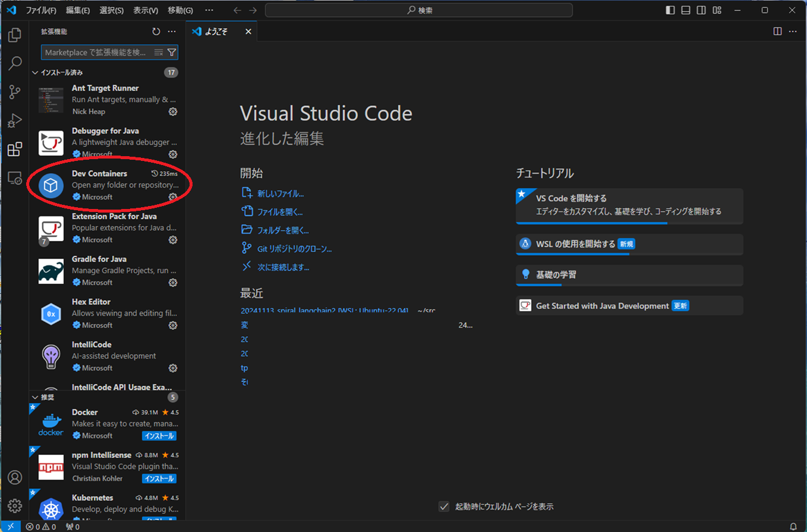
Task: Click forwarded ports status bar item
Action: pyautogui.click(x=72, y=527)
